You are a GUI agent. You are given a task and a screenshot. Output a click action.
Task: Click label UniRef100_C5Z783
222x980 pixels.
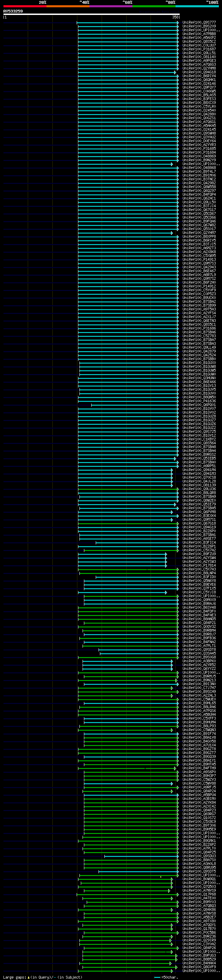199,336
